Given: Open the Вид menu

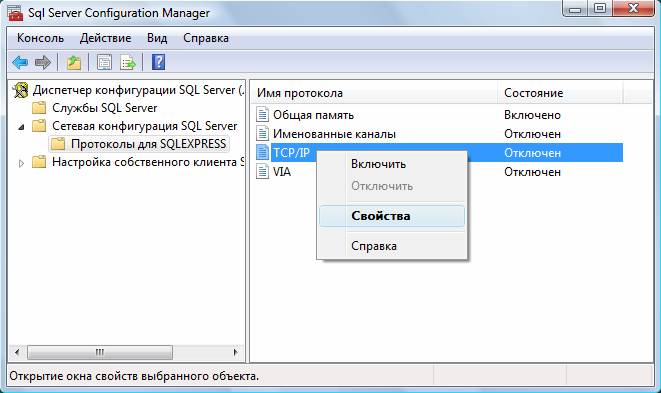Looking at the screenshot, I should pyautogui.click(x=157, y=38).
